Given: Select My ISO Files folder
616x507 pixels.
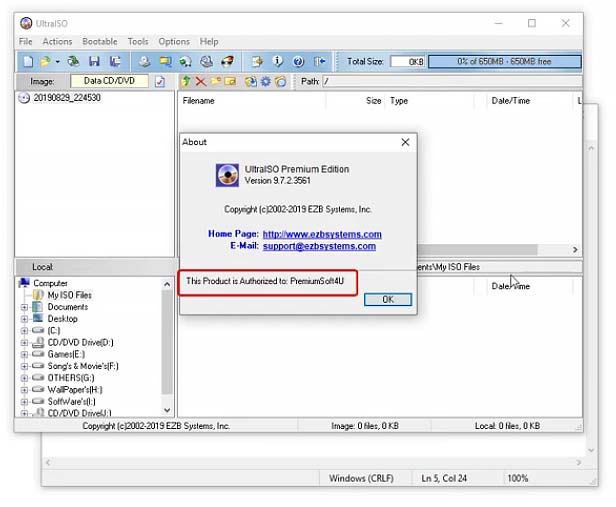Looking at the screenshot, I should (x=70, y=295).
